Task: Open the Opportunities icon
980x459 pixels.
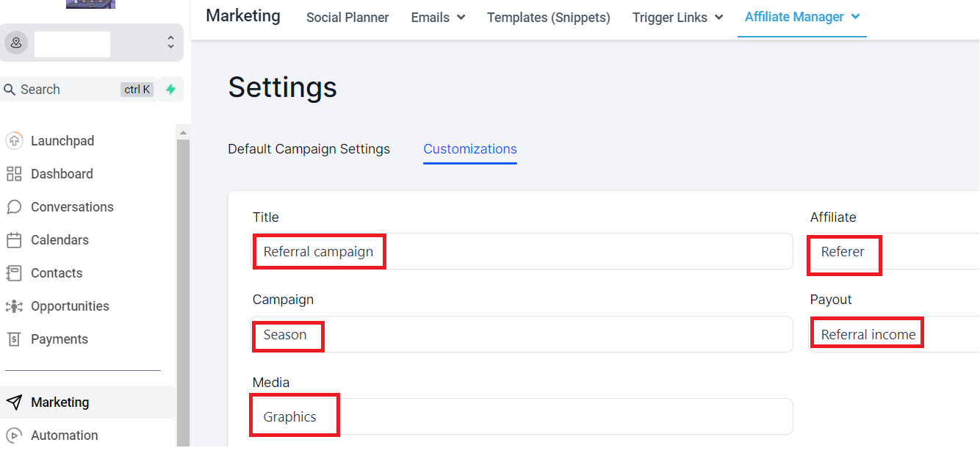Action: tap(14, 306)
